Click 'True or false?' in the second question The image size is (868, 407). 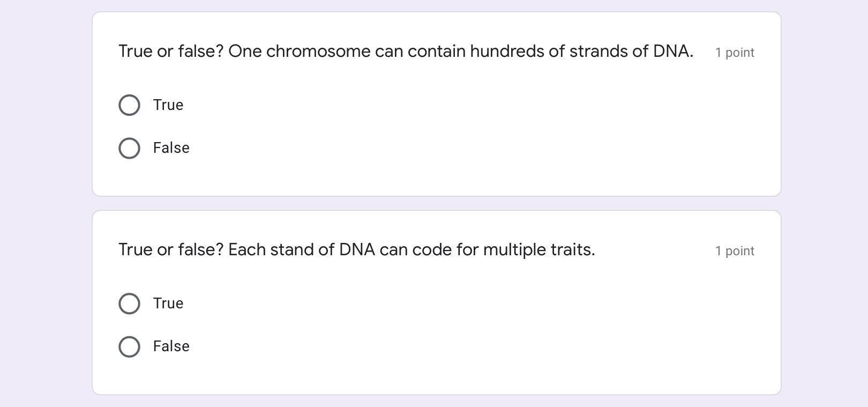point(170,250)
